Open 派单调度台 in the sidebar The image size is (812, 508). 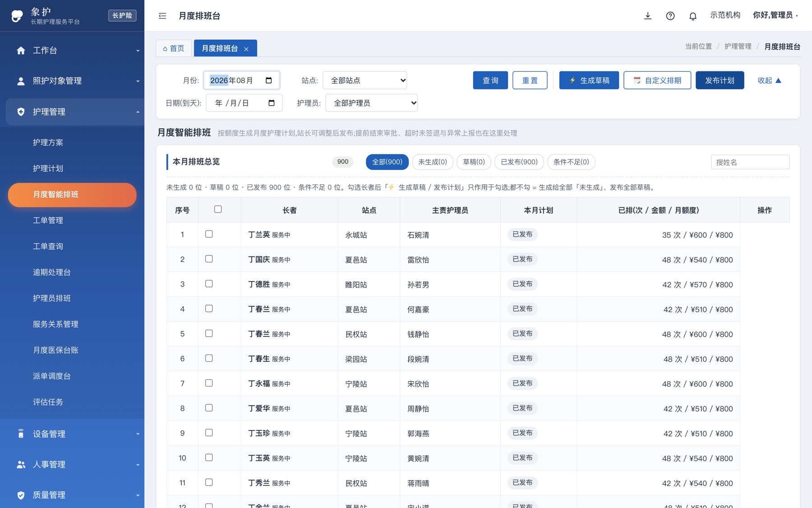click(x=52, y=376)
